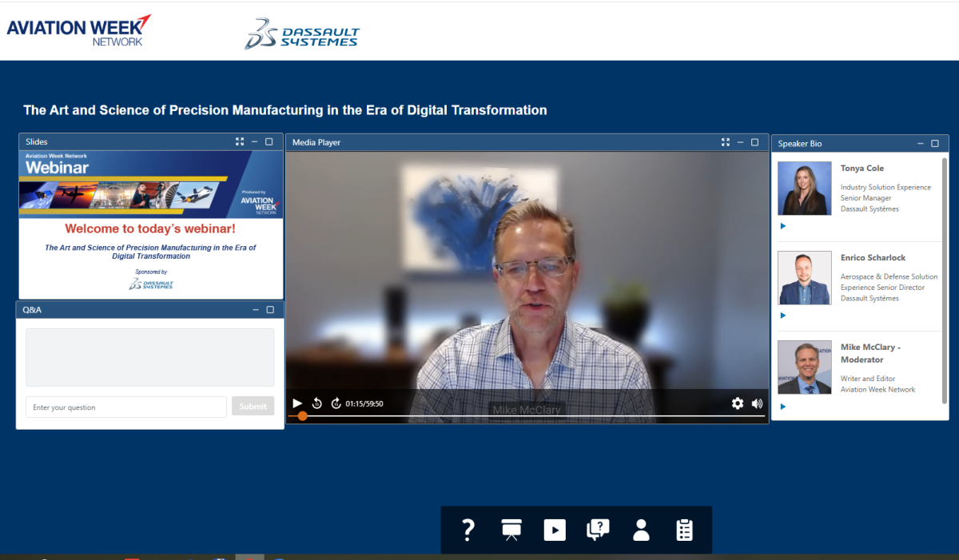959x560 pixels.
Task: Mute the media player volume
Action: (757, 403)
